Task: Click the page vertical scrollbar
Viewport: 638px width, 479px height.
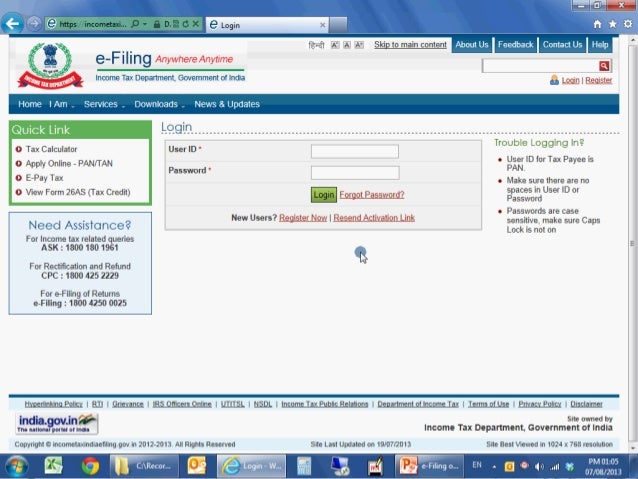Action: (632, 243)
